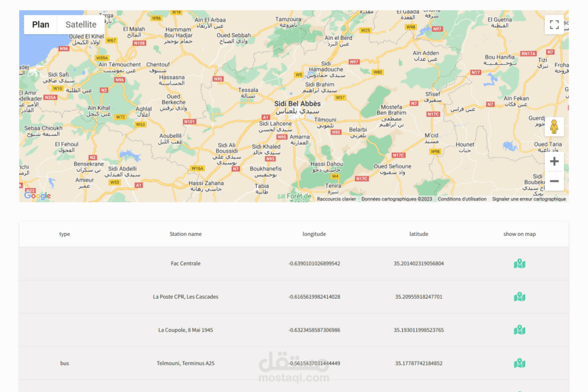
Task: Switch map to Satellite view
Action: coord(81,25)
